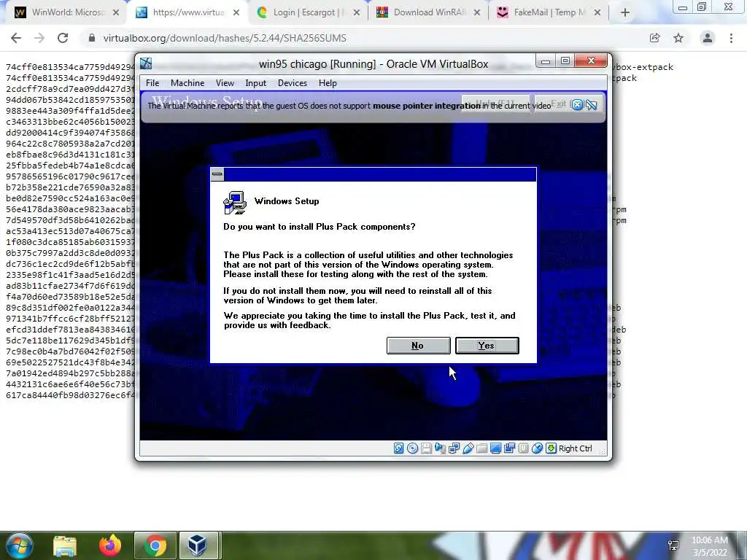Viewport: 747px width, 560px height.
Task: Go back in Chrome
Action: (16, 38)
